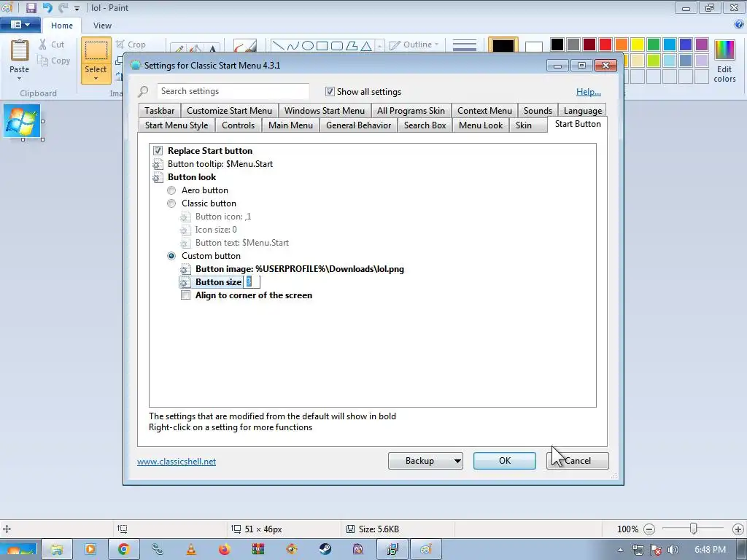
Task: Toggle the Show all settings checkbox
Action: coord(330,91)
